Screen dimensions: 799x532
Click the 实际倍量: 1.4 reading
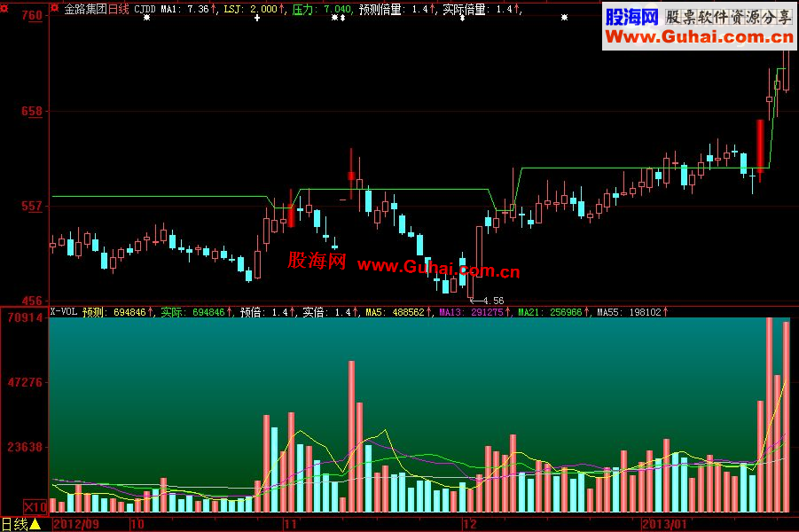481,9
